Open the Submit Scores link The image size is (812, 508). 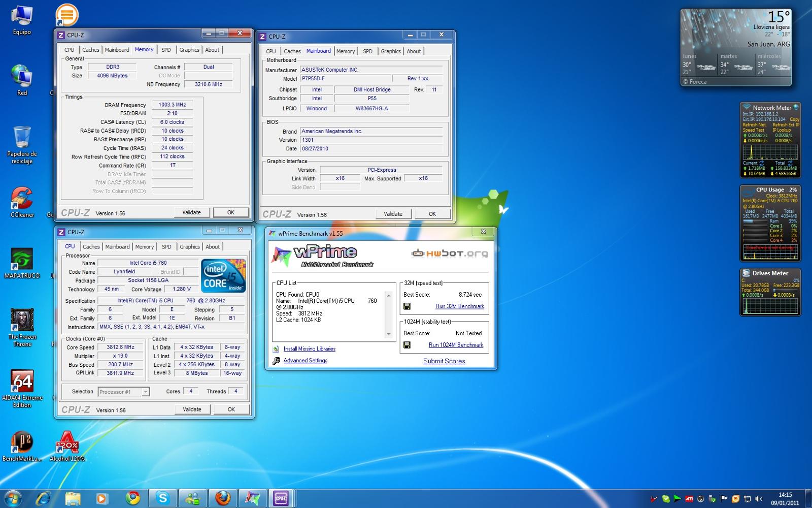pos(444,361)
